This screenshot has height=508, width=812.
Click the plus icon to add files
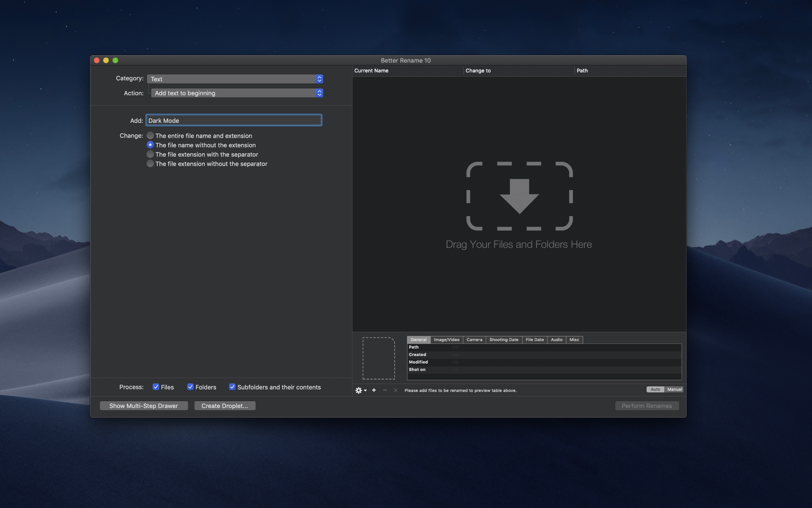374,390
